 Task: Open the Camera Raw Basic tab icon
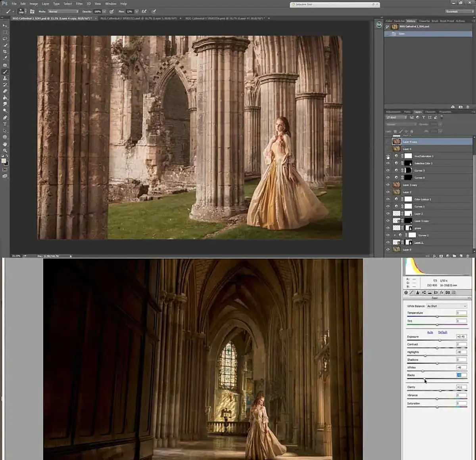click(x=406, y=292)
